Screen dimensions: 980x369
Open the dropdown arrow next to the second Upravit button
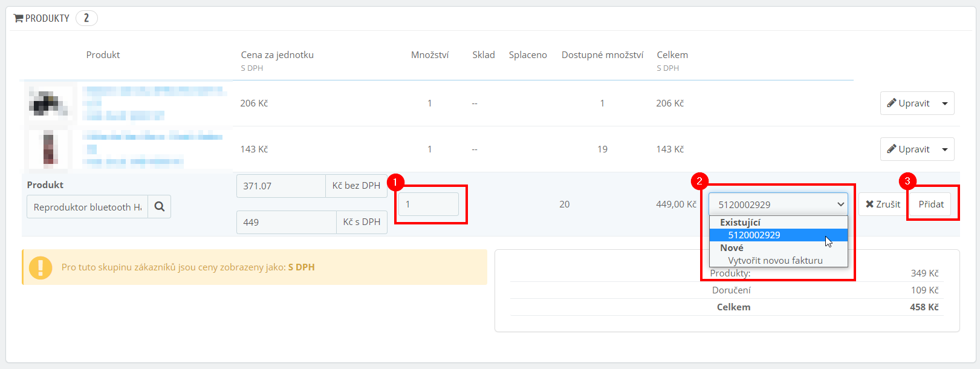point(945,149)
